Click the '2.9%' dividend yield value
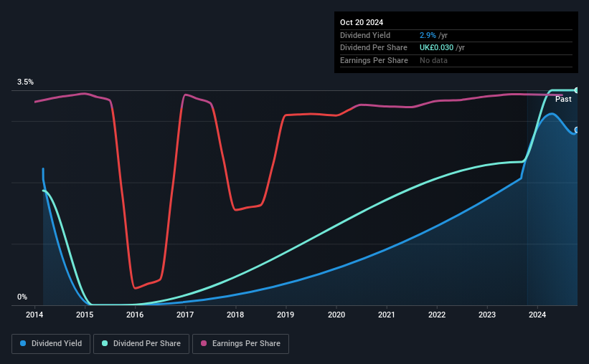Viewport: 589px width, 364px height. pos(428,35)
